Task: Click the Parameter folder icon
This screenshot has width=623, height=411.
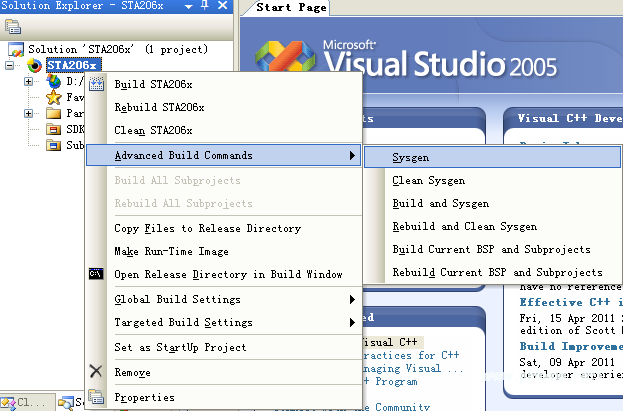Action: point(53,114)
